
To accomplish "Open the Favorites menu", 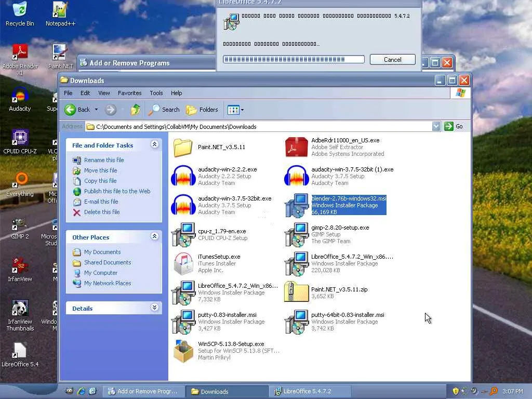I will (129, 93).
